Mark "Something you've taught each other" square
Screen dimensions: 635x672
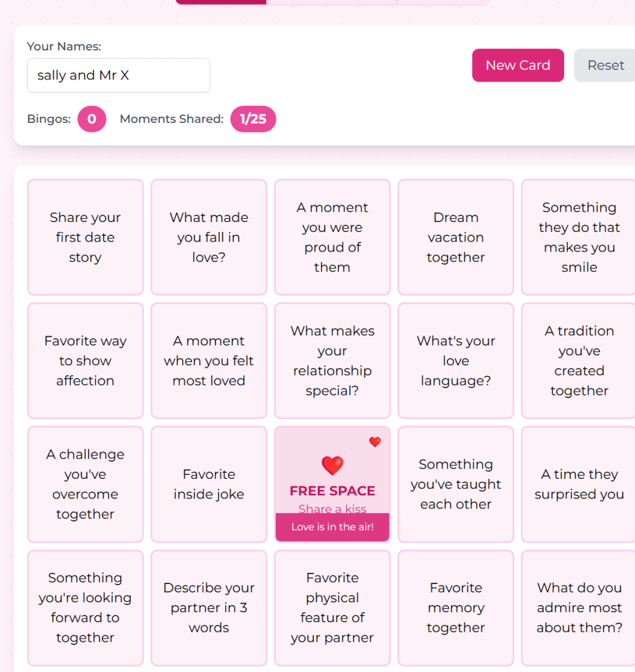click(456, 484)
